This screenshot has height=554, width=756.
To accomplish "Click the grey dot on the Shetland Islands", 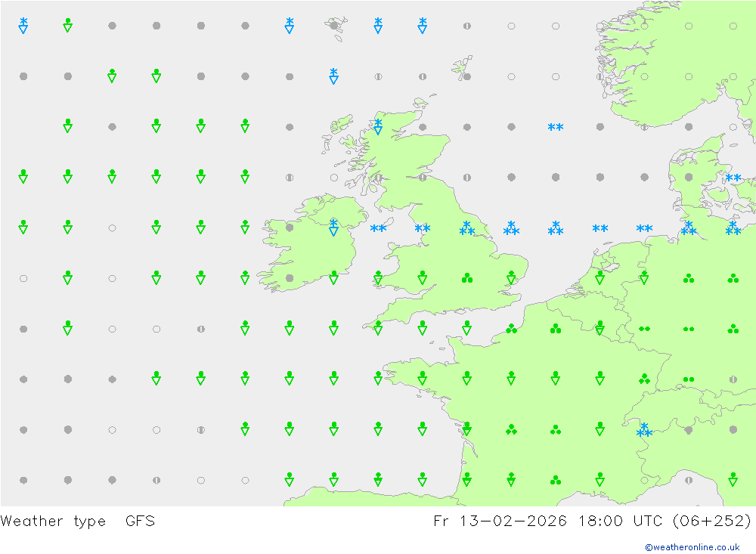I will point(466,76).
